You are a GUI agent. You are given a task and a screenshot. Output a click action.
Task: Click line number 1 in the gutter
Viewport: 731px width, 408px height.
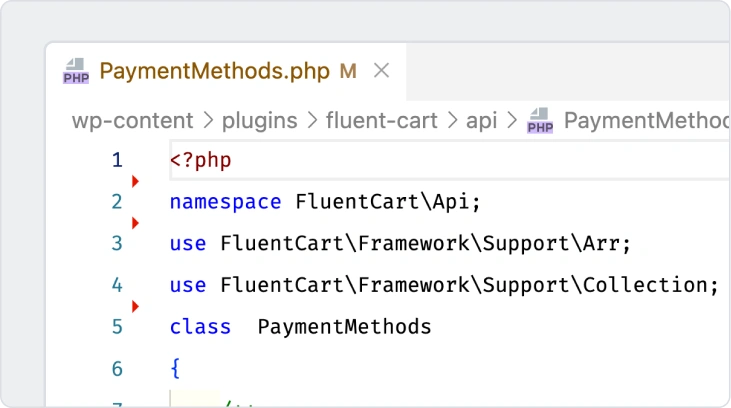(117, 160)
